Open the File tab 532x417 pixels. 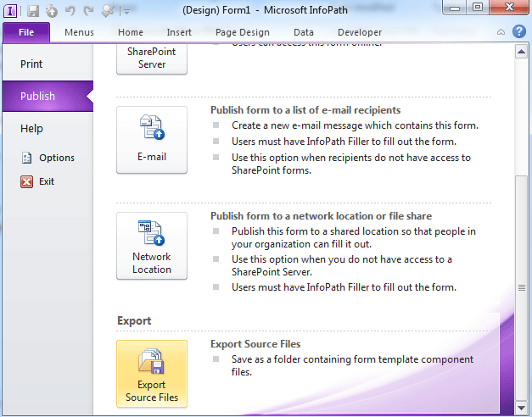pyautogui.click(x=26, y=32)
